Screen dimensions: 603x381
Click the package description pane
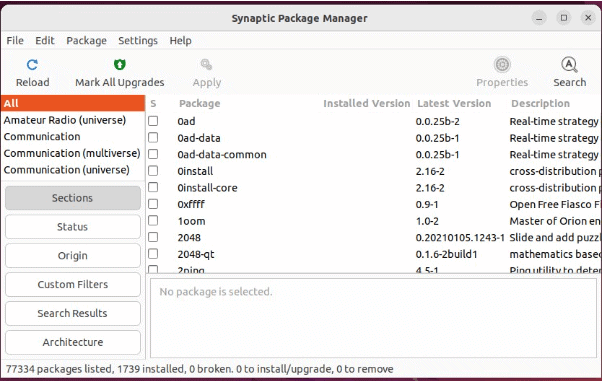pos(373,318)
